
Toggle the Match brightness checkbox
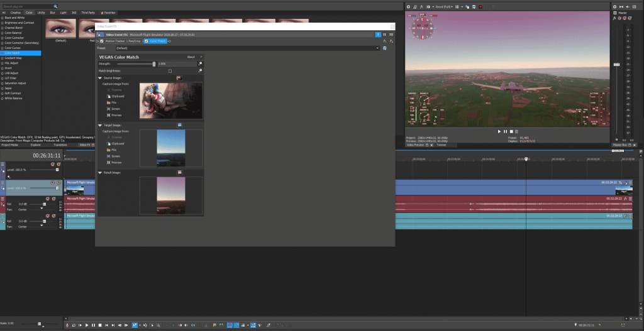click(x=170, y=71)
